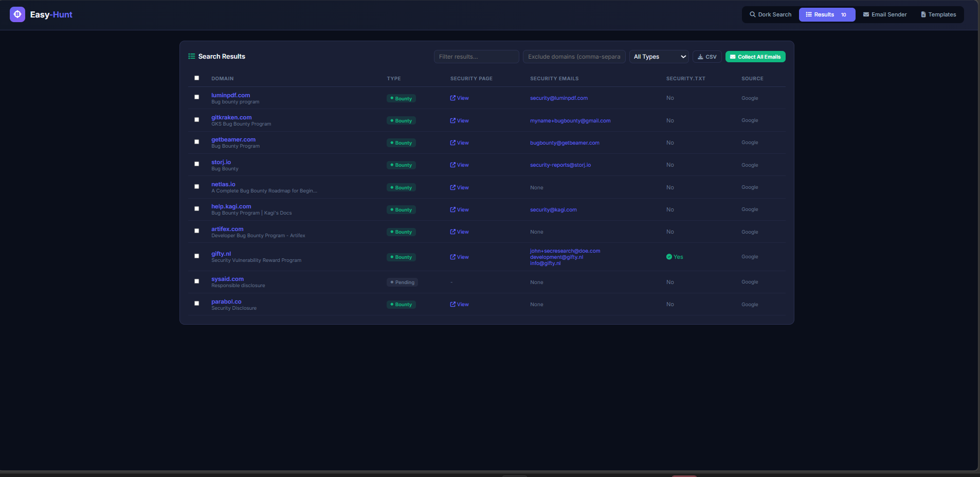Focus the Exclude domains input field
980x477 pixels.
(574, 57)
